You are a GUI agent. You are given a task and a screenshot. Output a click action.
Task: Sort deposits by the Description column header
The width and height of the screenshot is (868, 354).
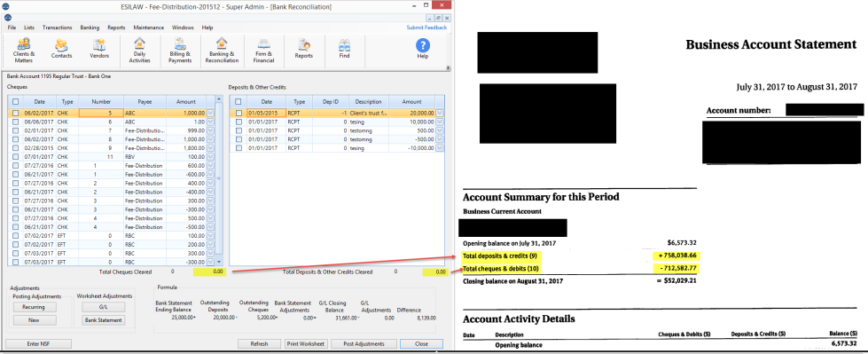coord(368,102)
